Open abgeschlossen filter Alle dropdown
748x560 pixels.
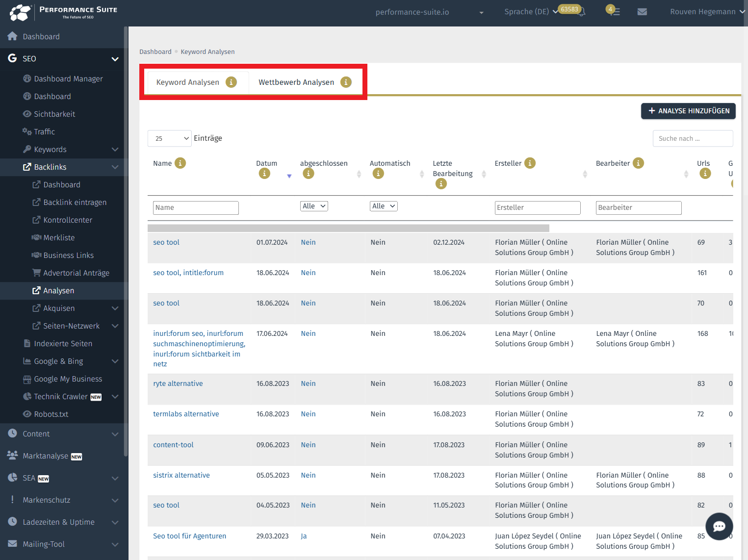314,206
